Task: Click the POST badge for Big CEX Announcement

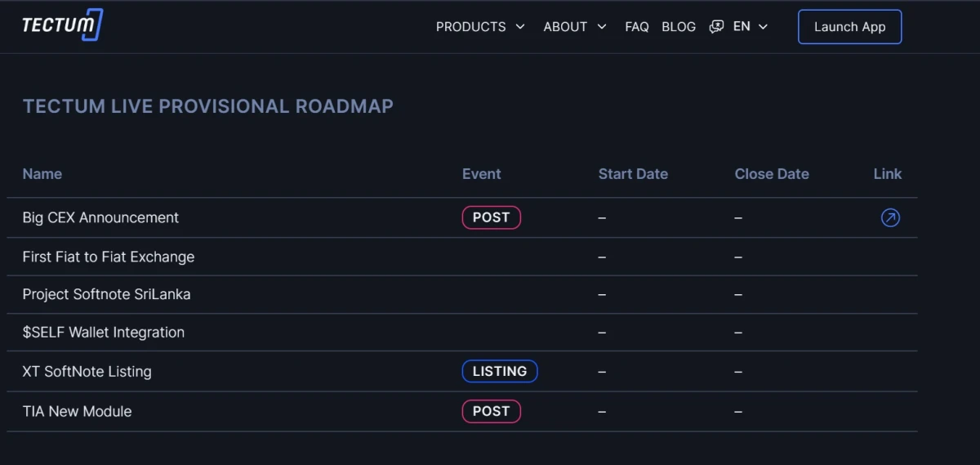Action: tap(491, 217)
